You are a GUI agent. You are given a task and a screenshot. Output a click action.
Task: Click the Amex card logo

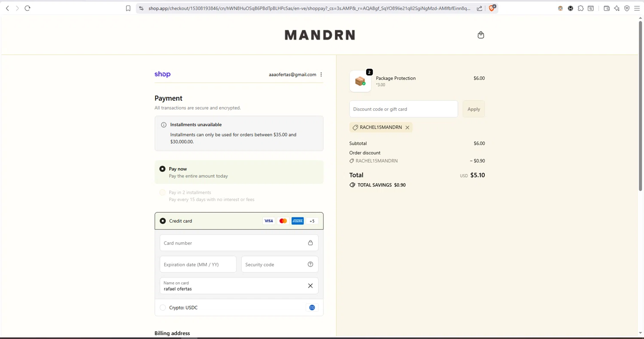tap(298, 221)
